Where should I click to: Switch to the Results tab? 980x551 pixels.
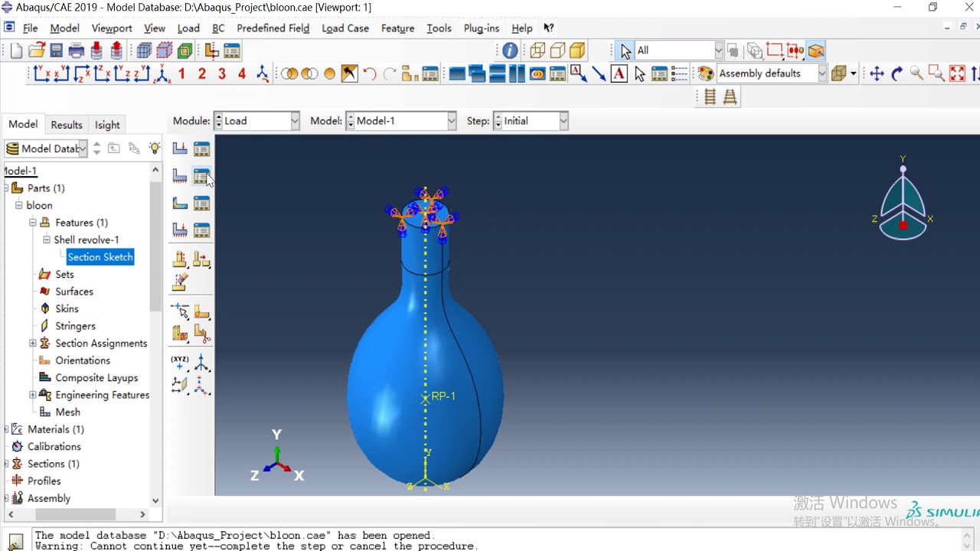[x=67, y=125]
